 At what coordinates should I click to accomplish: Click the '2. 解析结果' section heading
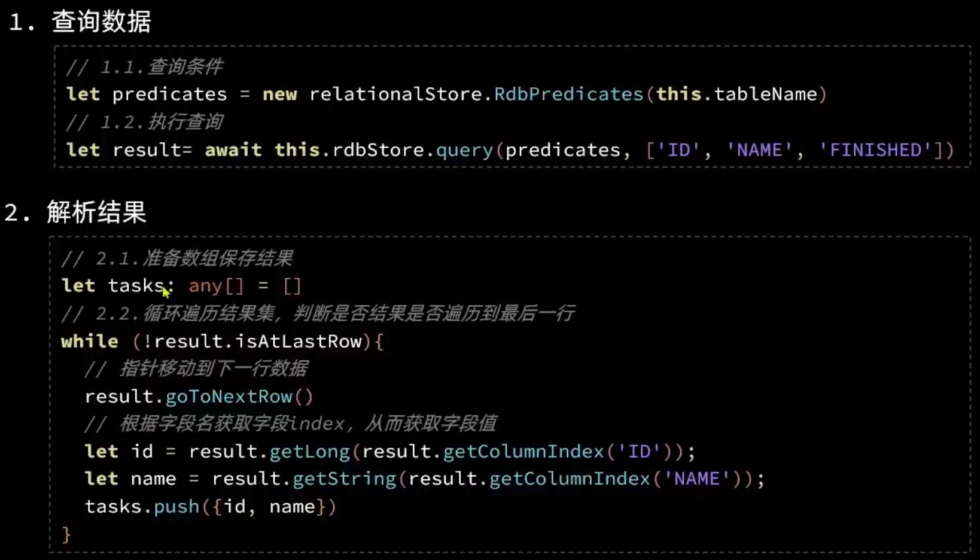76,212
